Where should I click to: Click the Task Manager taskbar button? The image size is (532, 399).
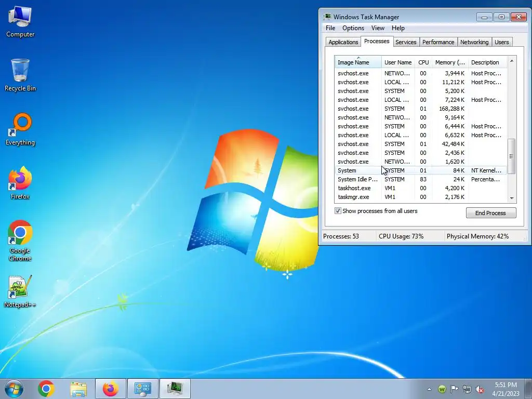[175, 389]
